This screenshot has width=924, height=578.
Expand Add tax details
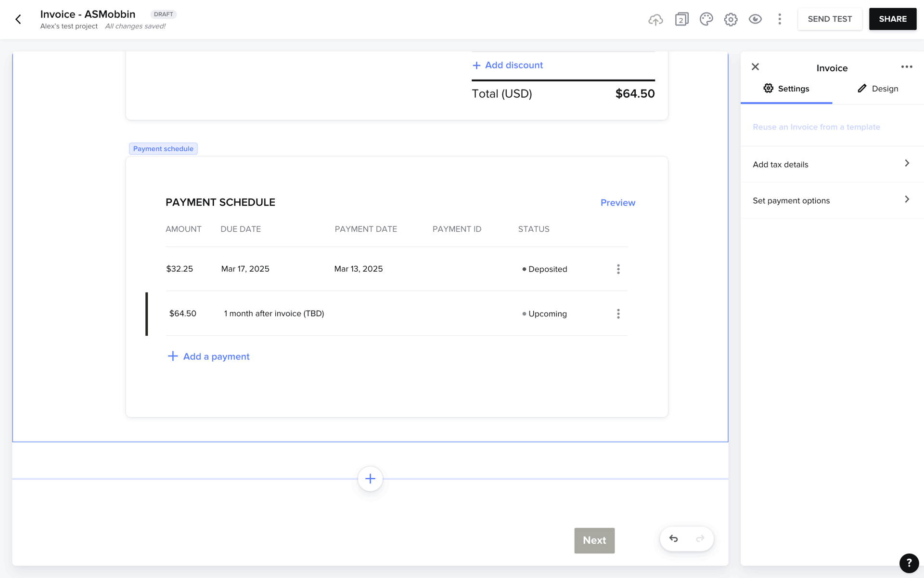point(832,164)
